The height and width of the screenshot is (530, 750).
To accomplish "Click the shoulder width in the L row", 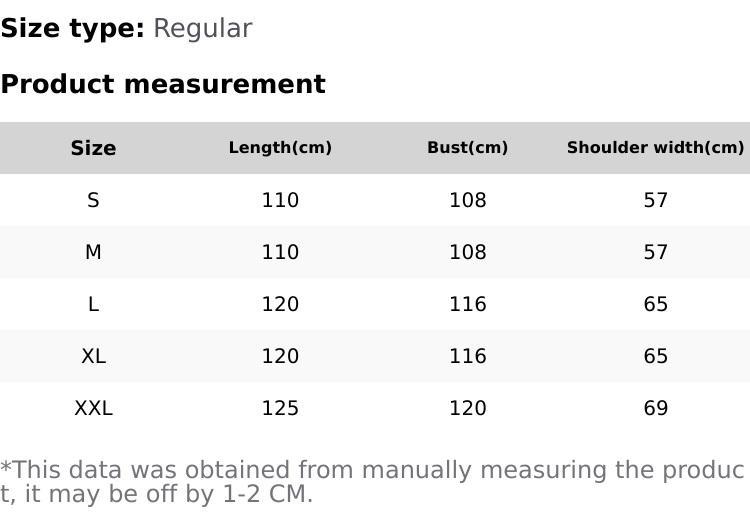I will click(x=655, y=304).
